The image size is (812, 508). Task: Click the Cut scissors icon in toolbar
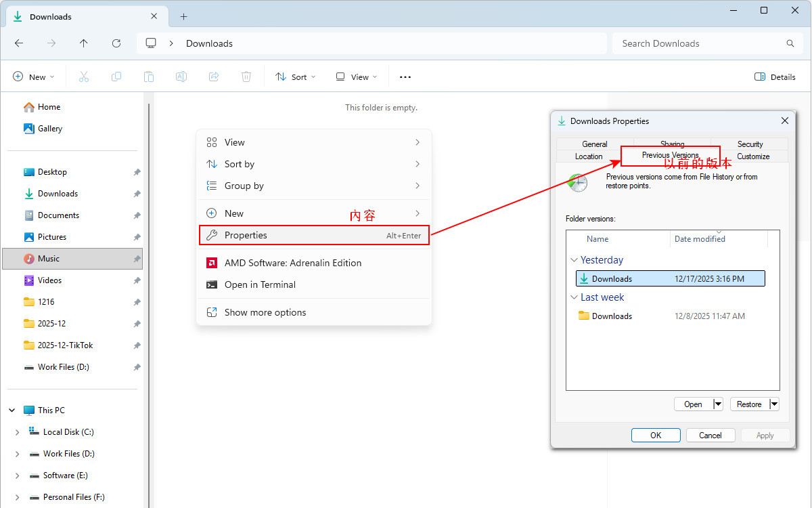[x=84, y=77]
